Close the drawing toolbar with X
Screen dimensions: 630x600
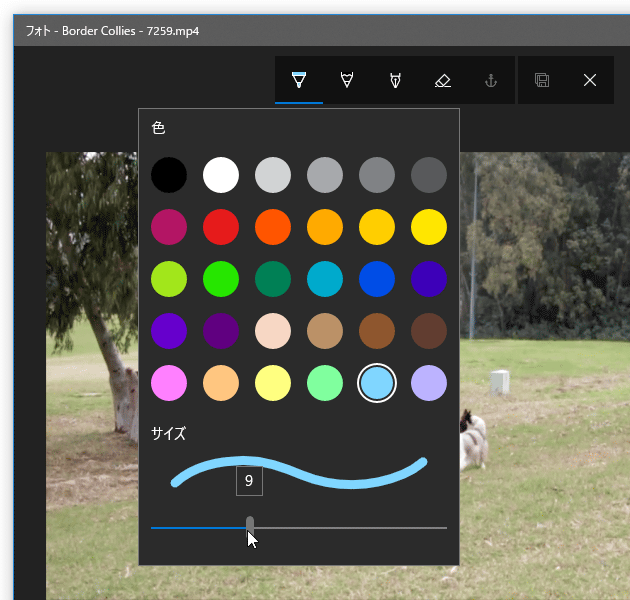[x=590, y=80]
